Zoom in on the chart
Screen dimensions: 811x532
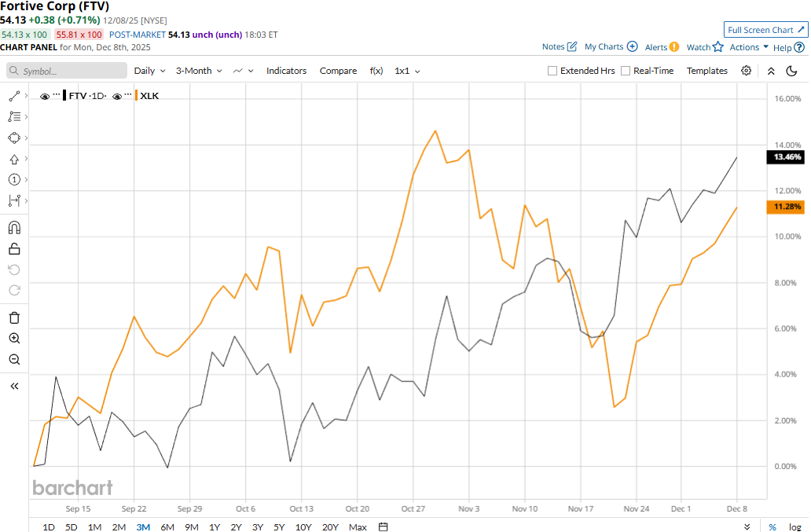point(14,338)
